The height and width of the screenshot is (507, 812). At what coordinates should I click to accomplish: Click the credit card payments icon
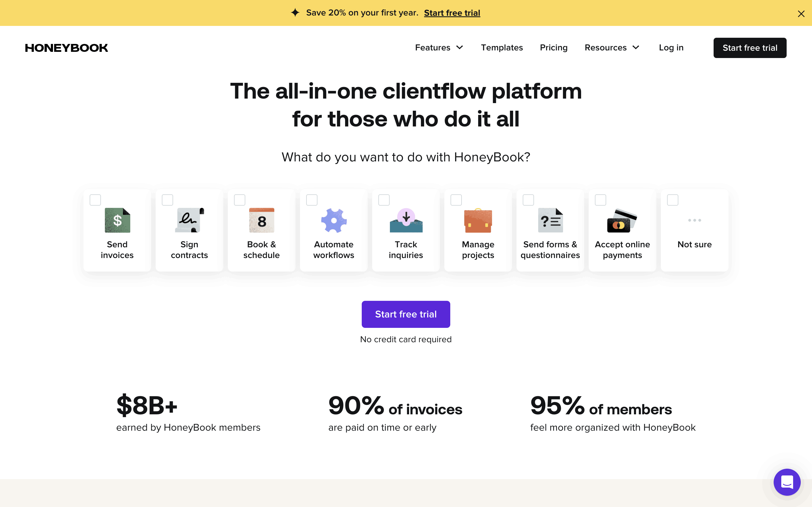tap(622, 221)
